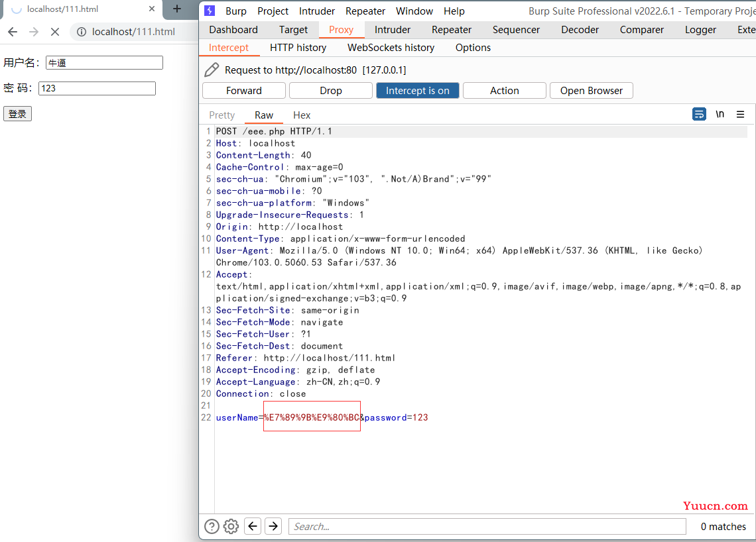This screenshot has width=756, height=542.
Task: Switch to the Comparer tab
Action: tap(642, 30)
